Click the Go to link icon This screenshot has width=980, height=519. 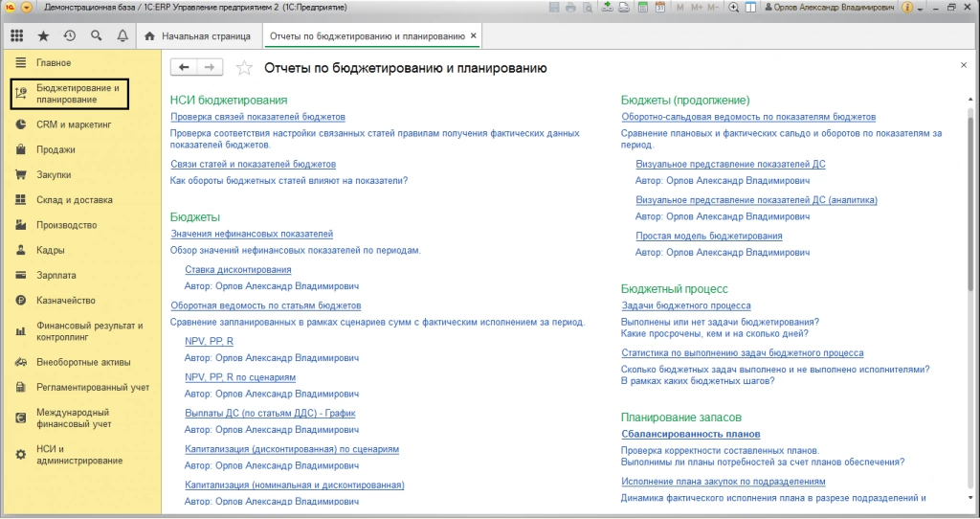pos(624,8)
